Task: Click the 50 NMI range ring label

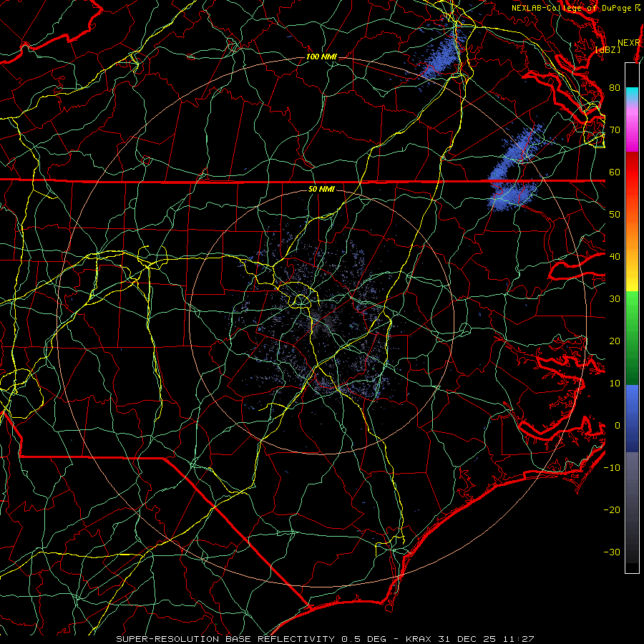Action: click(x=321, y=189)
